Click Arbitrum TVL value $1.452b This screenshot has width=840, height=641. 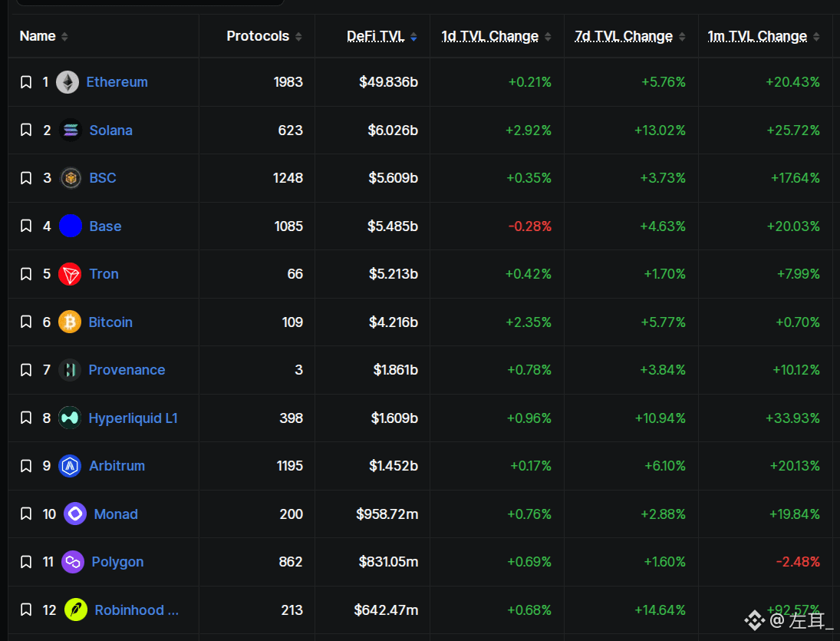pyautogui.click(x=394, y=466)
